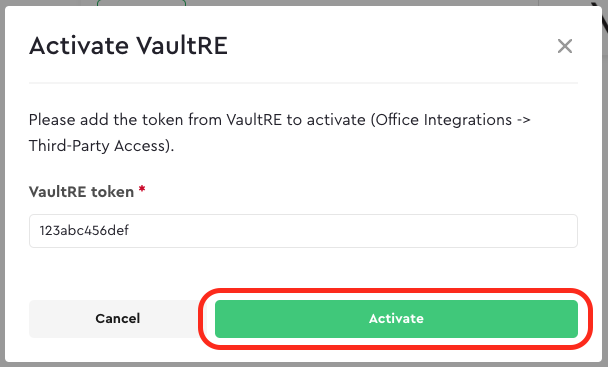Click the green outlined element behind the dialog
This screenshot has height=367, width=608.
142,3
